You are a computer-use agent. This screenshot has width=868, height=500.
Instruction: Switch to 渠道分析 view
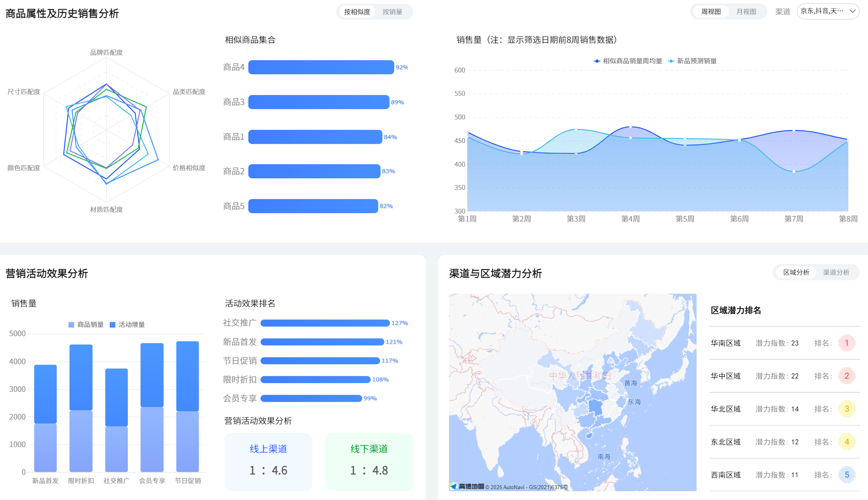click(x=836, y=272)
